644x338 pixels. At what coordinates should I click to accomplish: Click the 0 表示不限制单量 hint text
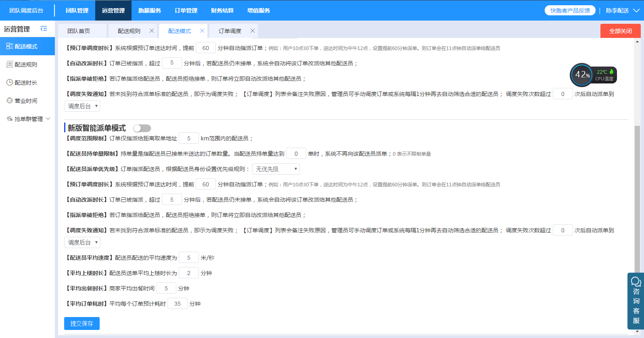(412, 154)
